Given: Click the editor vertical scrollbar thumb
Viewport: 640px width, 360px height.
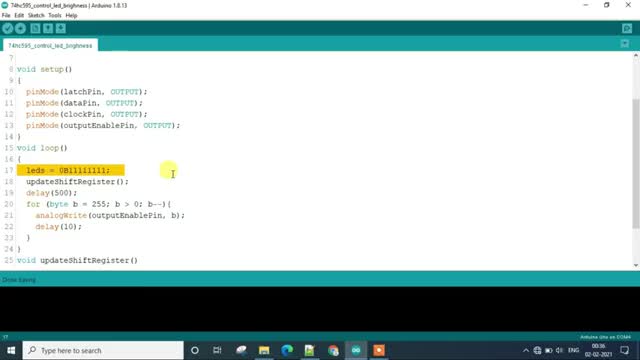Looking at the screenshot, I should pos(636,163).
